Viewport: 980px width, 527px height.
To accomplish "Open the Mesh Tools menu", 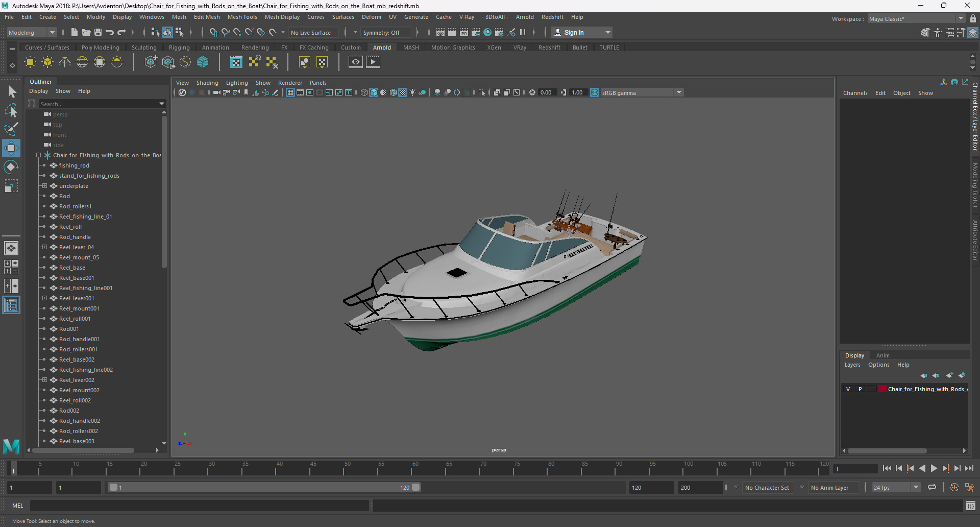I will tap(242, 17).
